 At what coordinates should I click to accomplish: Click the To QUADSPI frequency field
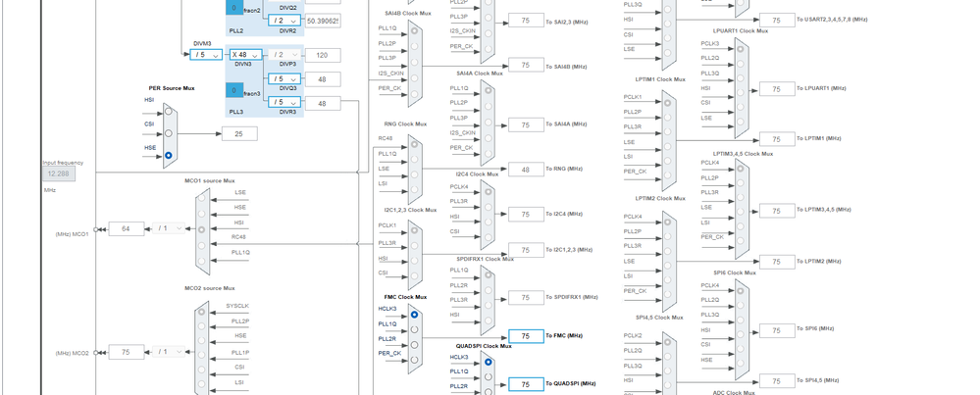click(x=526, y=384)
